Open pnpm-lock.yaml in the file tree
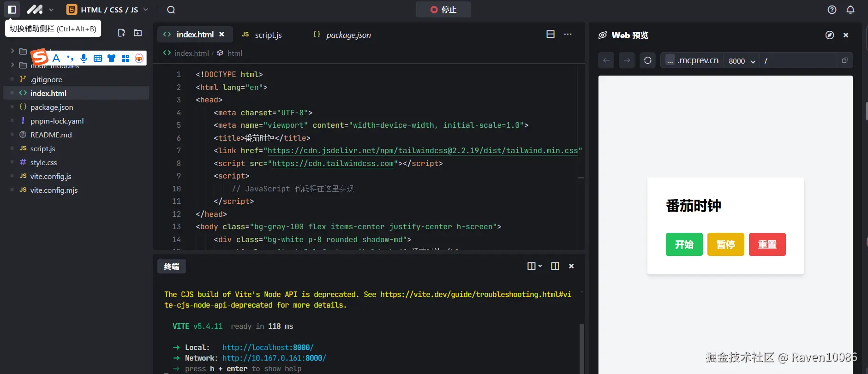This screenshot has width=868, height=374. click(x=57, y=121)
